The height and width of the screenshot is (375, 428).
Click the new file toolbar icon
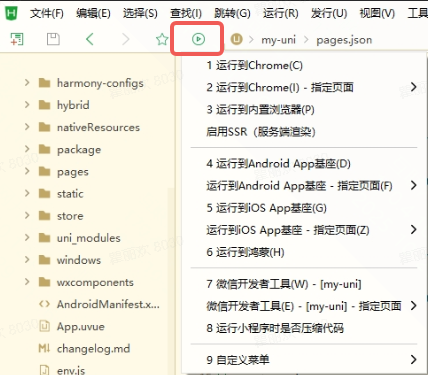(17, 39)
